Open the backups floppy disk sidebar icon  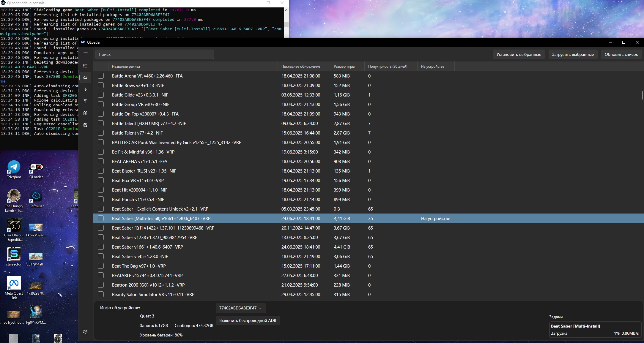tap(86, 125)
